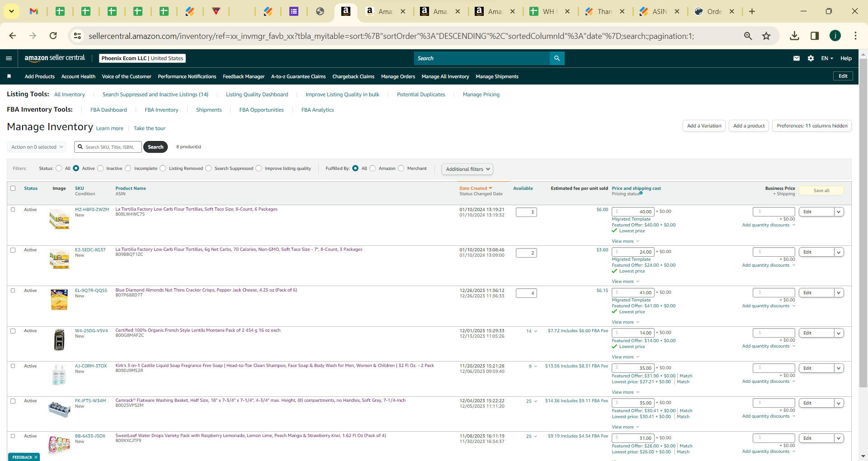
Task: Check the row checkbox for SKU W4-25DG-VSV4
Action: pyautogui.click(x=13, y=331)
